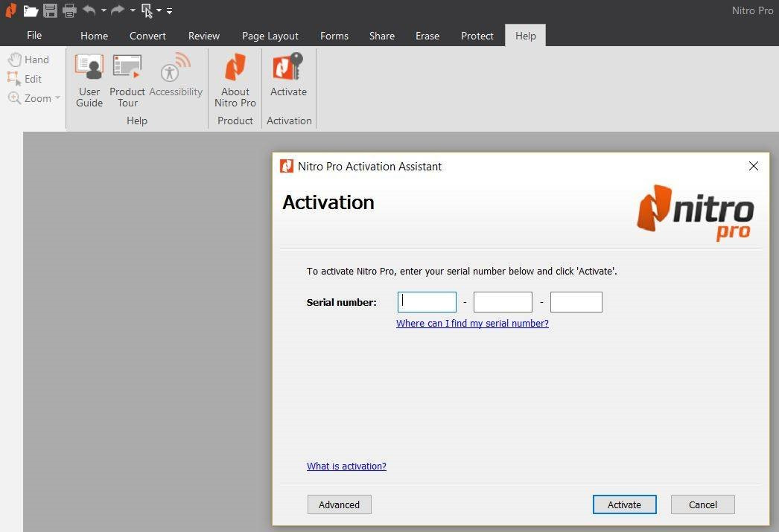Click the third serial number field
779x532 pixels.
(576, 302)
